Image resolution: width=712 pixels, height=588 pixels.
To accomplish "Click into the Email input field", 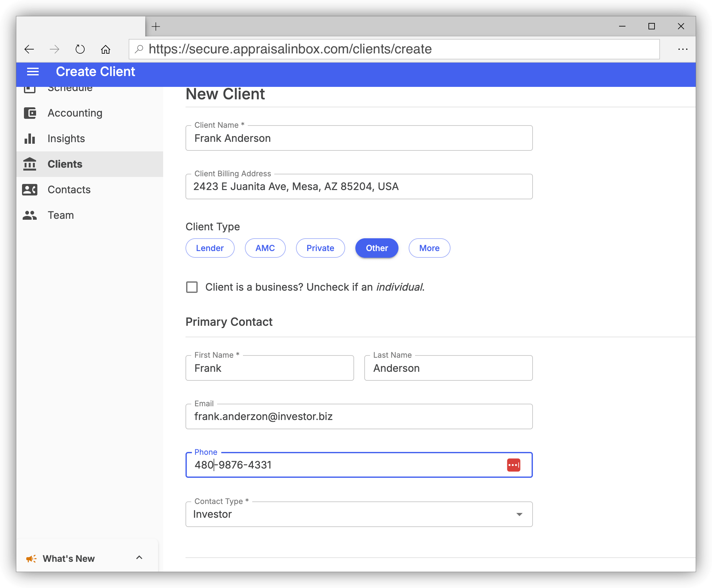I will point(359,416).
